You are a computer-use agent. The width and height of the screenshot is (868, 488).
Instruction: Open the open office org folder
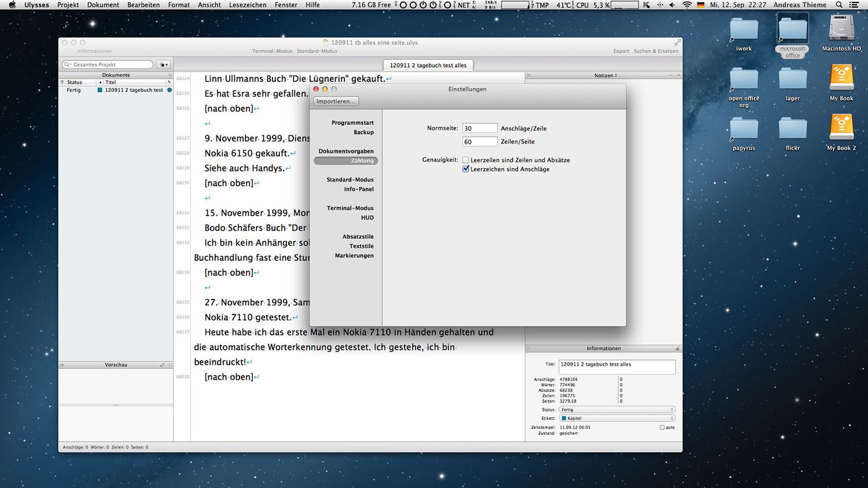pos(744,80)
